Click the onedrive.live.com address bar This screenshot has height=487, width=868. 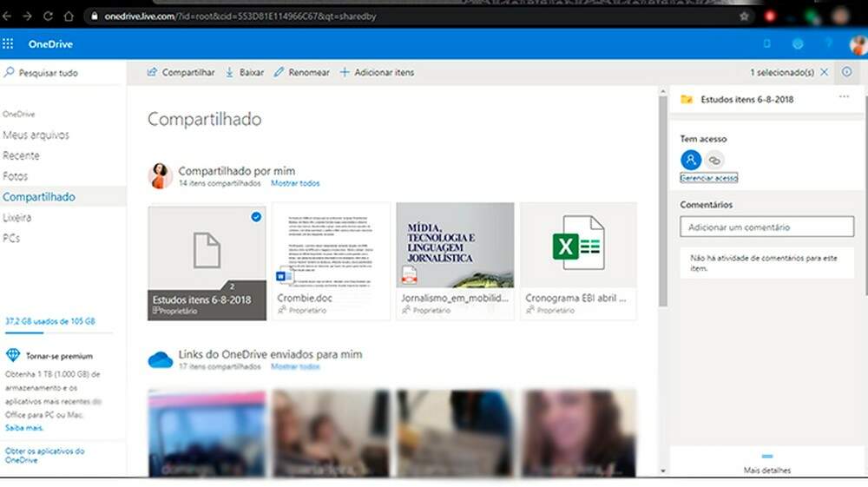(x=415, y=16)
